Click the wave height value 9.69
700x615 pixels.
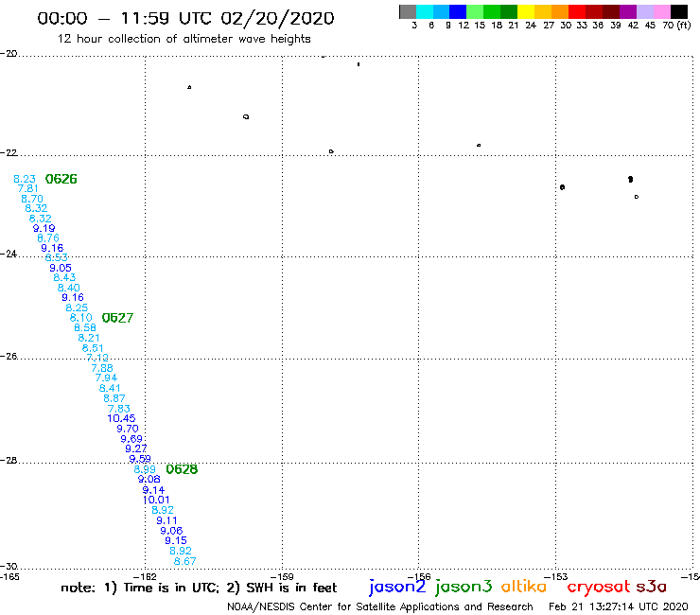131,439
